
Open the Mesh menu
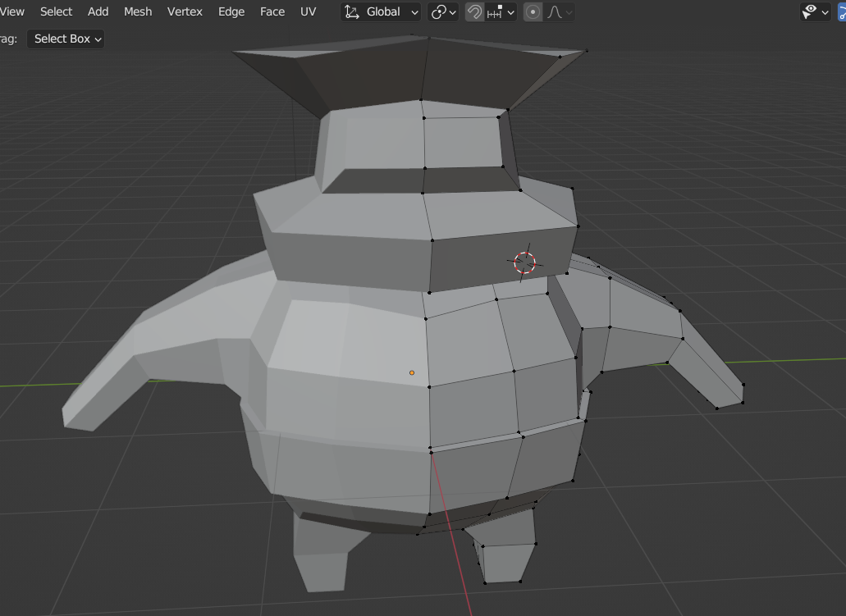(138, 11)
